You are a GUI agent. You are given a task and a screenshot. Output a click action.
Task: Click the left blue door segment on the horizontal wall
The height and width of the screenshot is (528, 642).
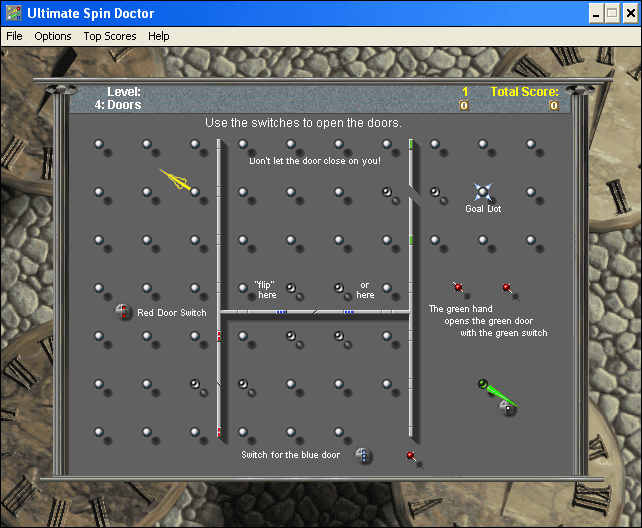(x=281, y=312)
